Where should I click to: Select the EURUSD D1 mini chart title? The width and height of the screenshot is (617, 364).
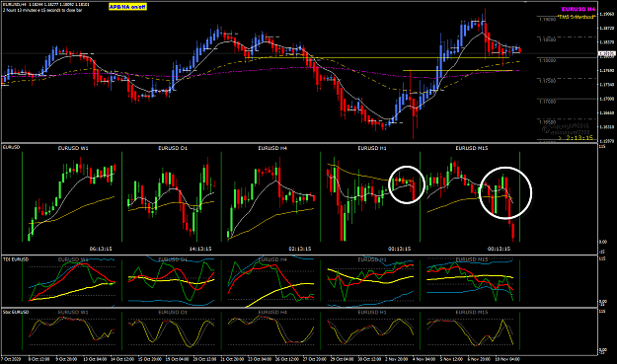click(x=173, y=148)
